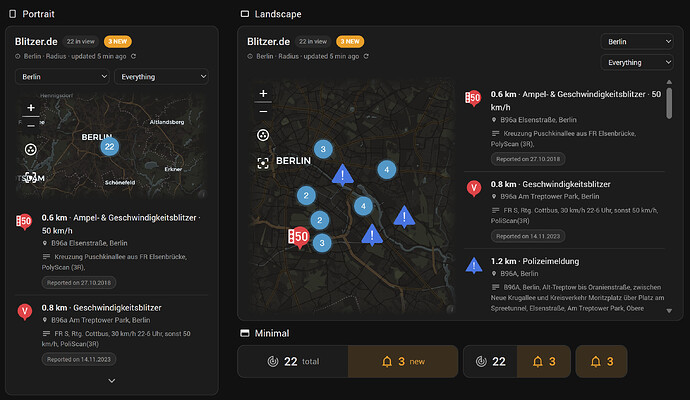Click the '22 in view' badge in Portrait

click(81, 41)
